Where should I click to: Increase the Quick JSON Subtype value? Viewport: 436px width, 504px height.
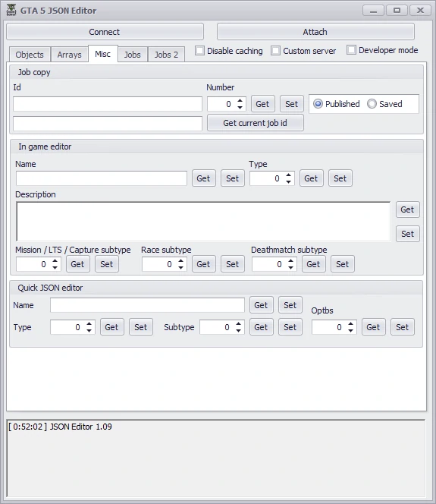coord(238,324)
